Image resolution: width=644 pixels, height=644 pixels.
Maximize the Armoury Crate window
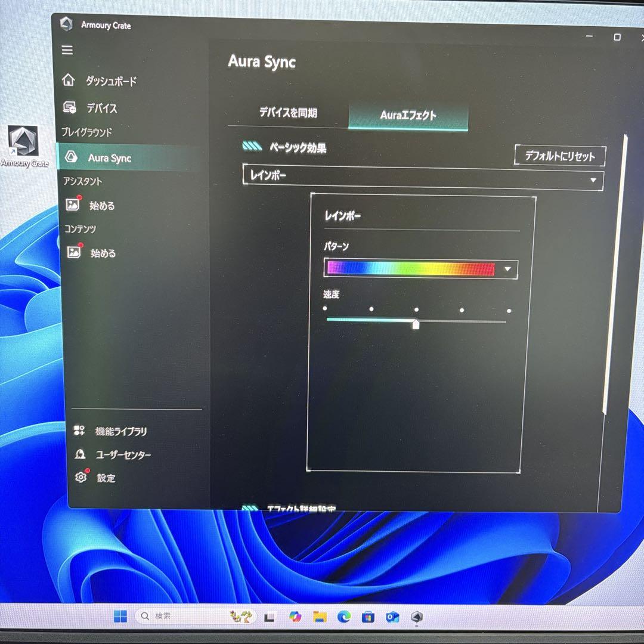pyautogui.click(x=617, y=37)
